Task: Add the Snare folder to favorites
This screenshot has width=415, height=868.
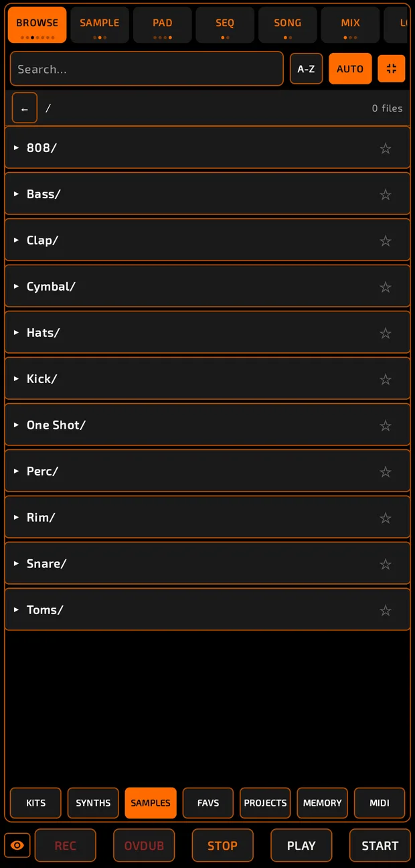Action: coord(386,564)
